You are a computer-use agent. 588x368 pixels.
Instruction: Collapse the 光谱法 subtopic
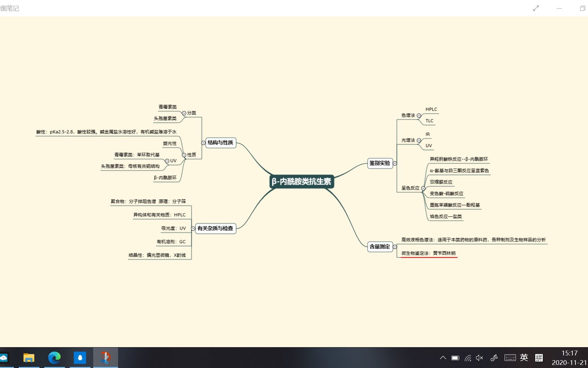(x=419, y=140)
